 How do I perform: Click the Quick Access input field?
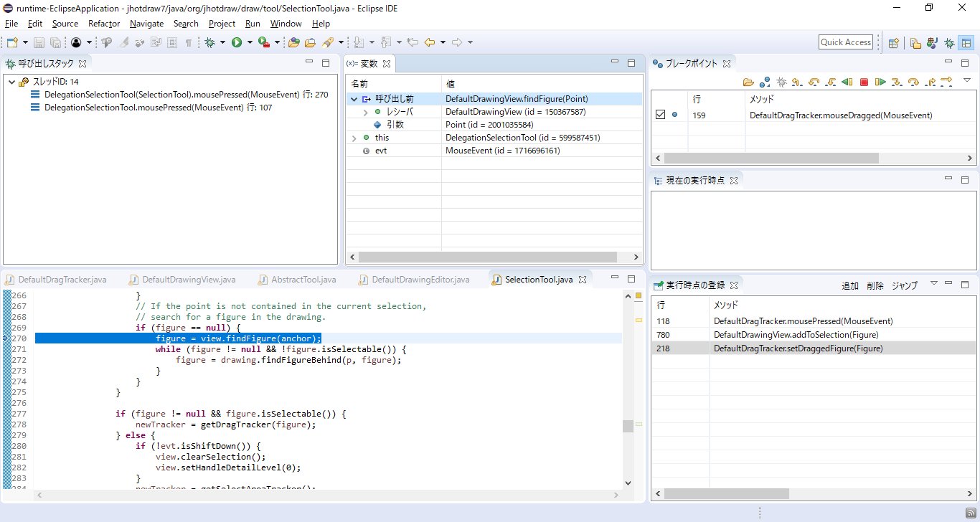click(x=846, y=42)
